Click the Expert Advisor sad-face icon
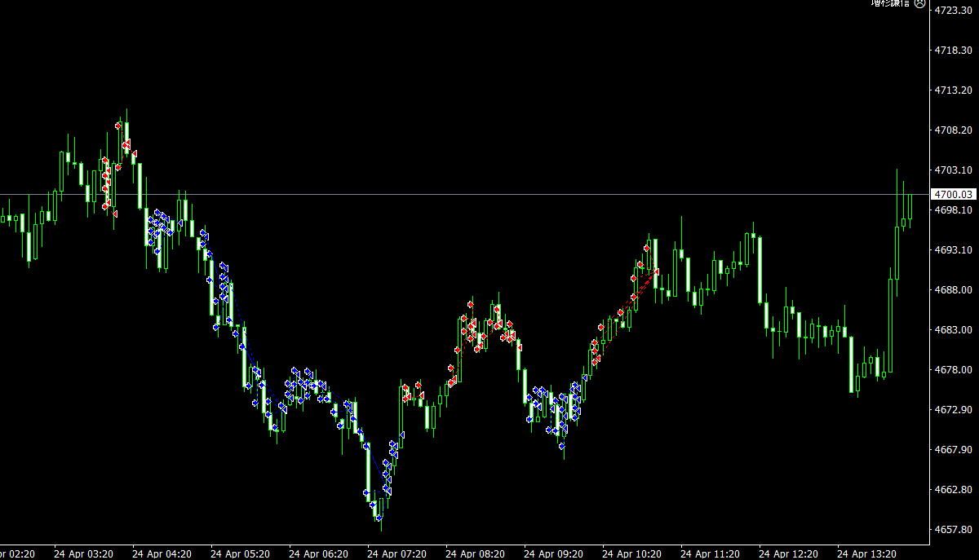Viewport: 979px width, 560px height. pos(920,3)
